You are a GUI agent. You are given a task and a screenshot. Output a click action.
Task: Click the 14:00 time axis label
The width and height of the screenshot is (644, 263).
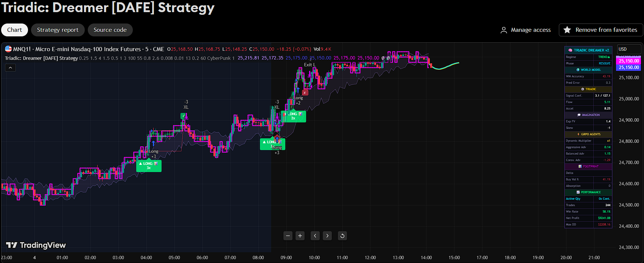[426, 258]
